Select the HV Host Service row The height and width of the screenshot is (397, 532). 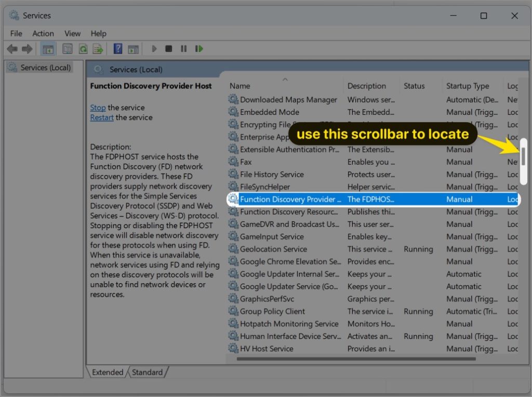[372, 349]
